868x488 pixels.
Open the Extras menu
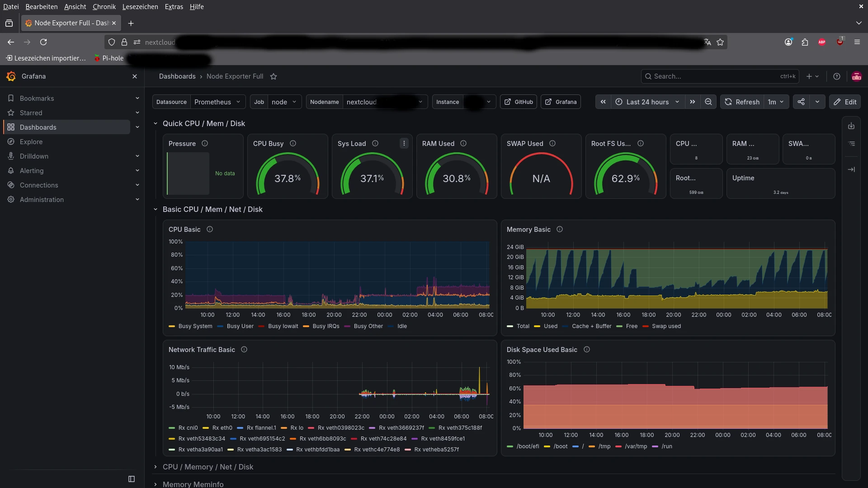(174, 7)
